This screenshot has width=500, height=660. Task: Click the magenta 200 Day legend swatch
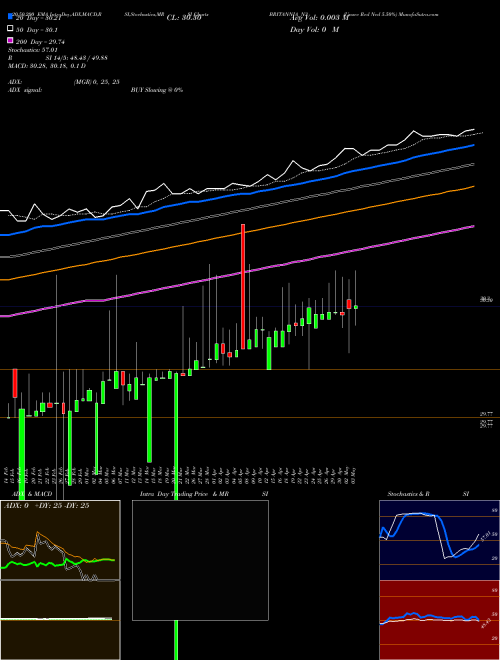pyautogui.click(x=10, y=40)
